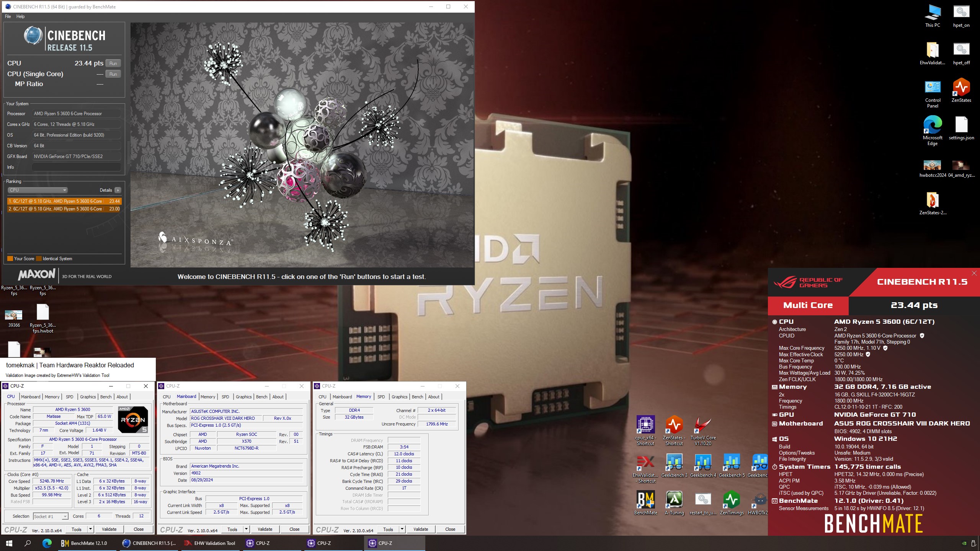Open This PC desktop icon
The width and height of the screenshot is (980, 551).
[x=932, y=16]
